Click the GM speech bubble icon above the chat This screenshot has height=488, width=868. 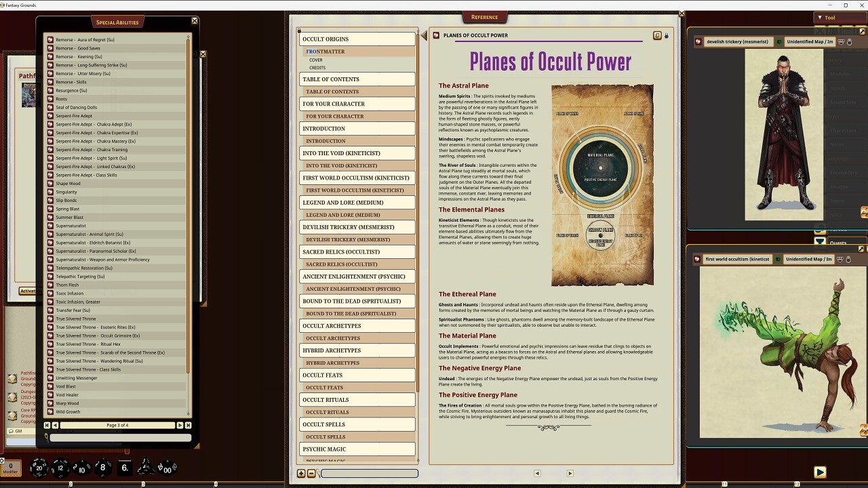click(x=12, y=431)
